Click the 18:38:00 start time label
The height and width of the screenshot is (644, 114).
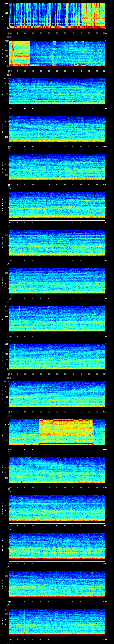click(9, 374)
